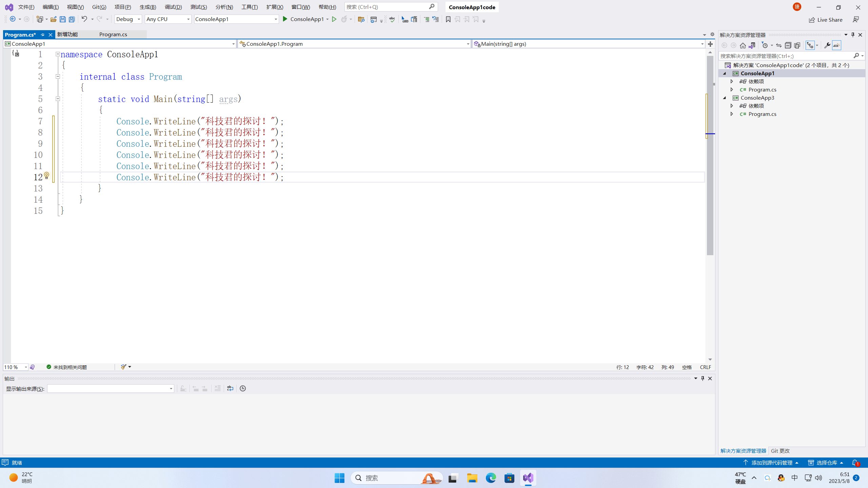Open the ConsoleApp1 startup project dropdown
The width and height of the screenshot is (868, 488).
[236, 19]
